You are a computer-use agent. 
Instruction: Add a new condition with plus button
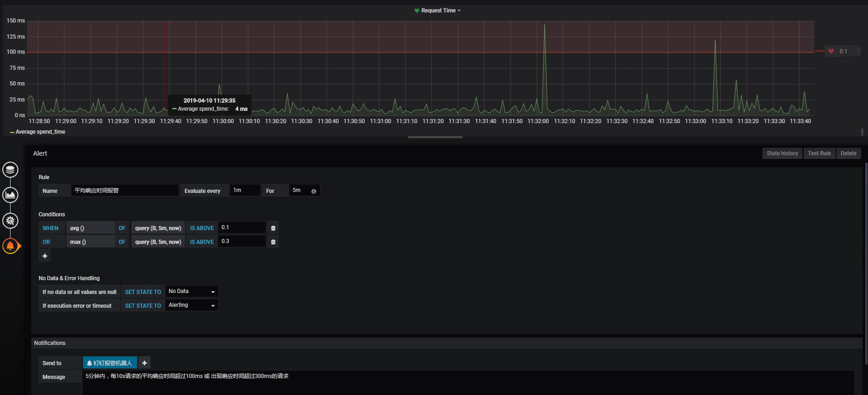(45, 256)
